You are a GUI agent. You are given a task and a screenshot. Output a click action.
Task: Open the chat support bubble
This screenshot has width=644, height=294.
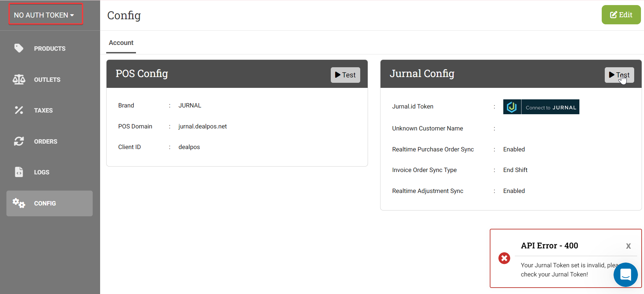pyautogui.click(x=626, y=275)
